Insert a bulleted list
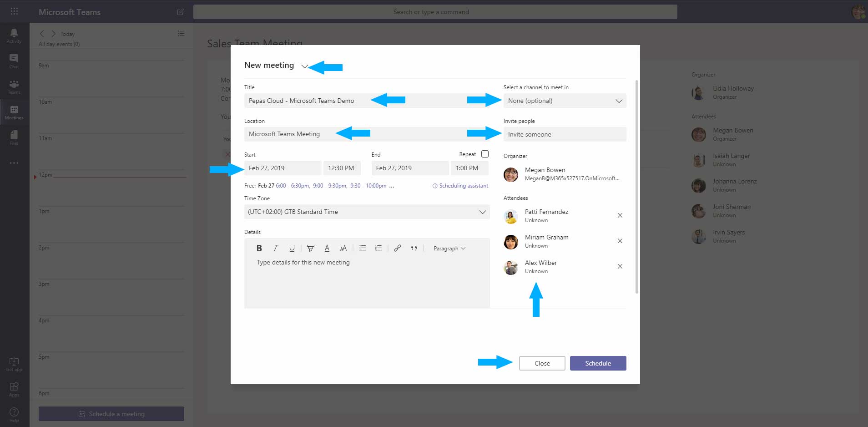Image resolution: width=868 pixels, height=427 pixels. [x=362, y=248]
